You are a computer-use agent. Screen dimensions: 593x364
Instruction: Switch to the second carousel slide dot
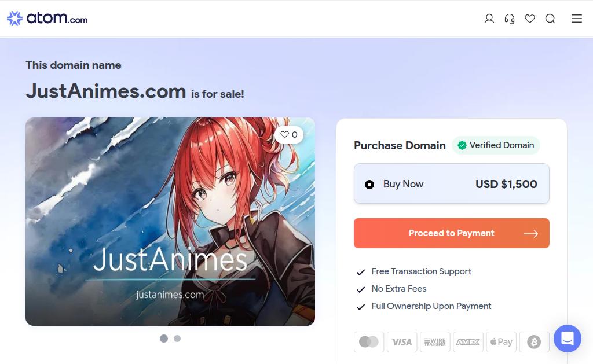(177, 339)
